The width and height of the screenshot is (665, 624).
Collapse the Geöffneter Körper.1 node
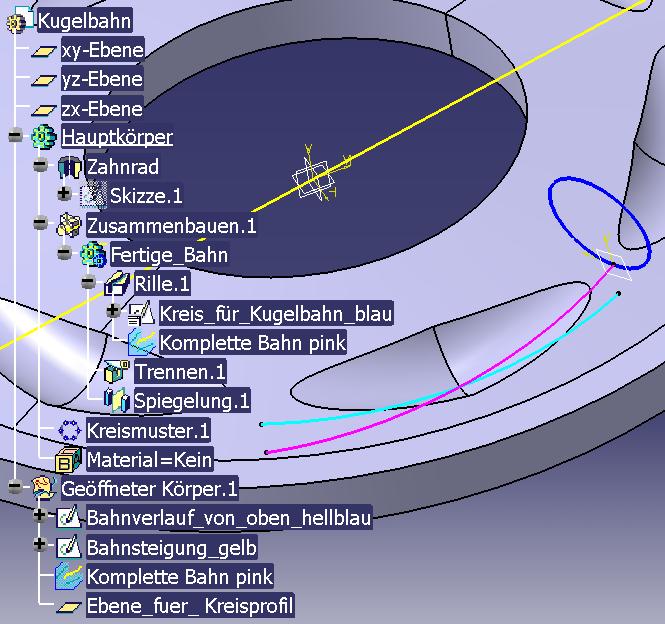16,486
